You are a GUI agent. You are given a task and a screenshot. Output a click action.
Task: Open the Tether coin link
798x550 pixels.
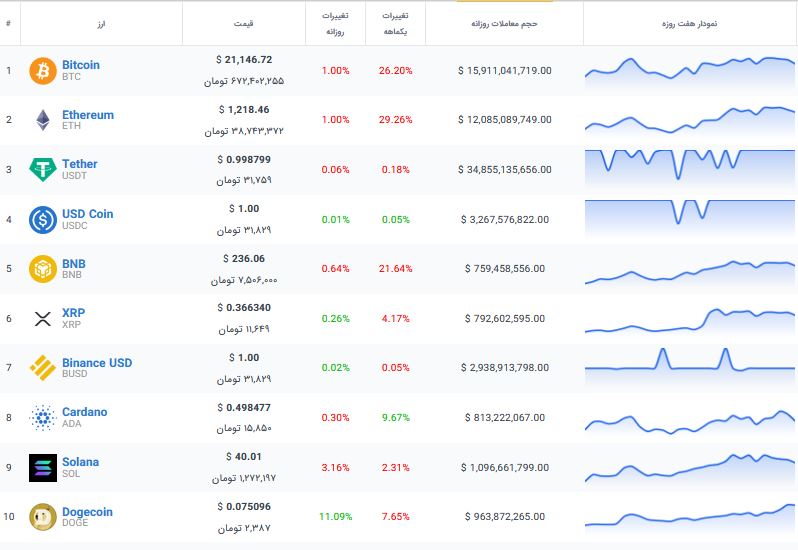tap(80, 164)
